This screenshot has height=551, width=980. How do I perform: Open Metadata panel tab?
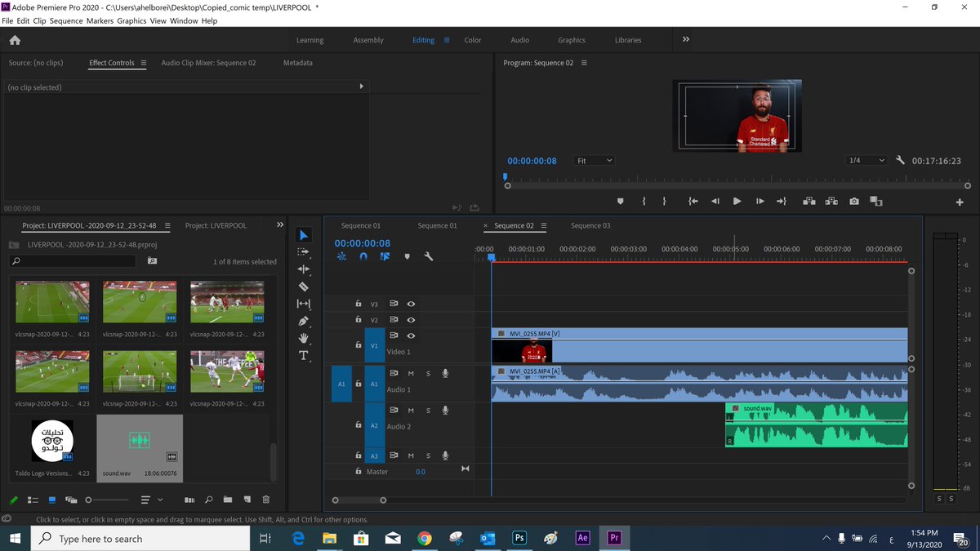(x=298, y=63)
